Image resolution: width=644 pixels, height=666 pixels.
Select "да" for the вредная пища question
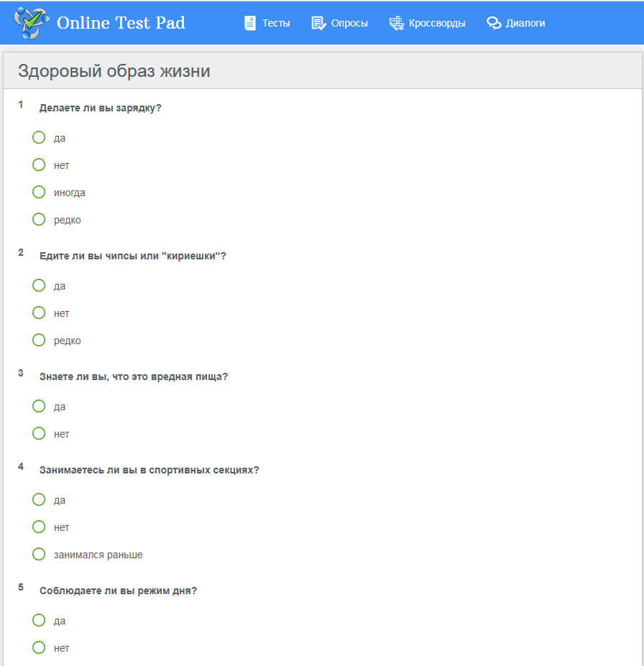39,406
